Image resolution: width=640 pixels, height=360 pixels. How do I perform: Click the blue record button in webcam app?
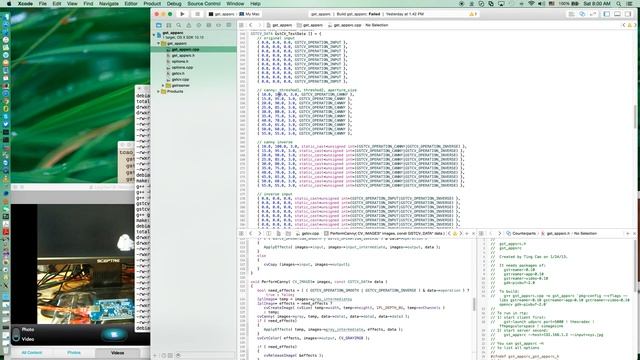pyautogui.click(x=114, y=334)
